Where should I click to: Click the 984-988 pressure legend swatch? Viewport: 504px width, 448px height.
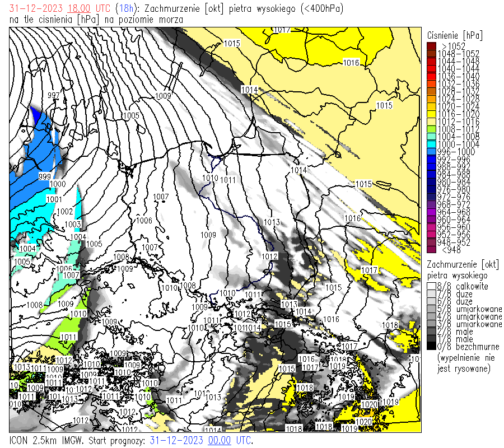click(431, 175)
